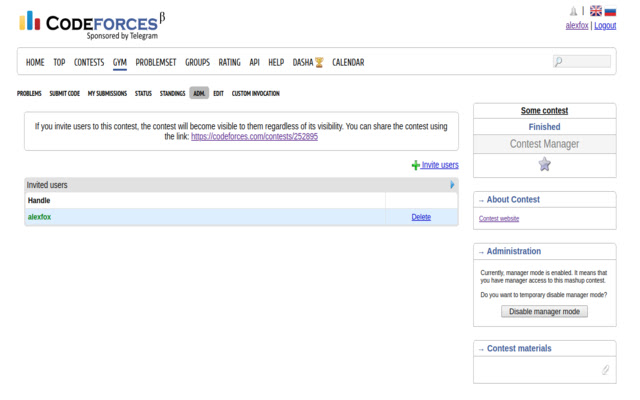
Task: Click the Administration heading
Action: coord(514,251)
